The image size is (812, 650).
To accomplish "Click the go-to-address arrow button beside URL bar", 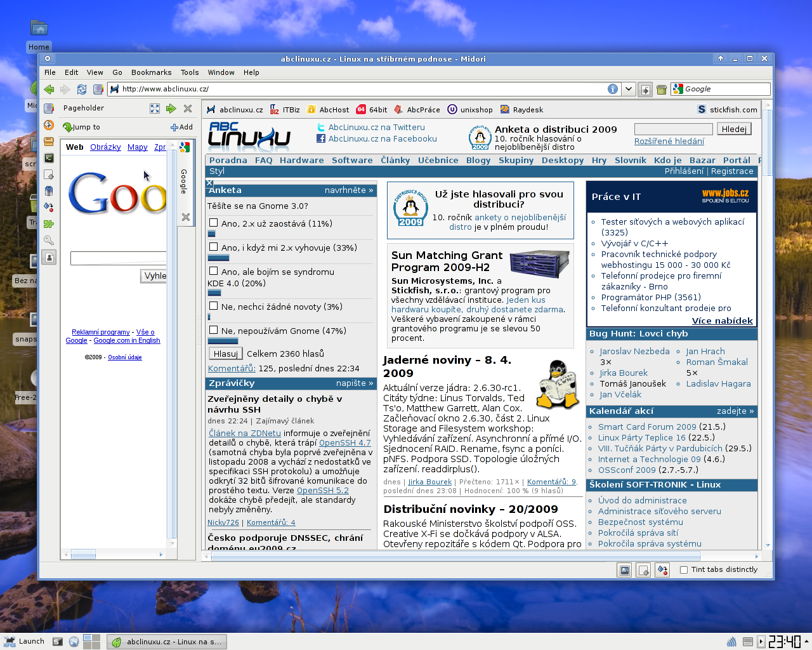I will tap(645, 90).
